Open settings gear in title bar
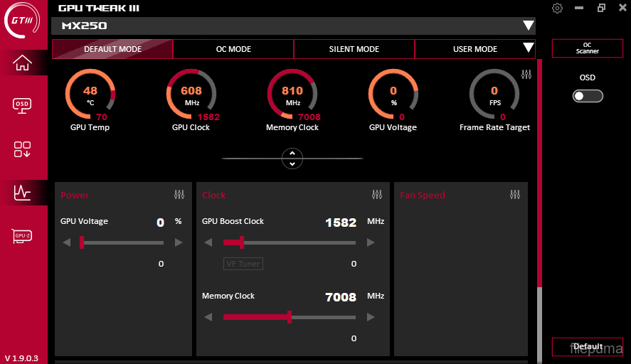Screen dimensions: 631x364 tap(557, 8)
